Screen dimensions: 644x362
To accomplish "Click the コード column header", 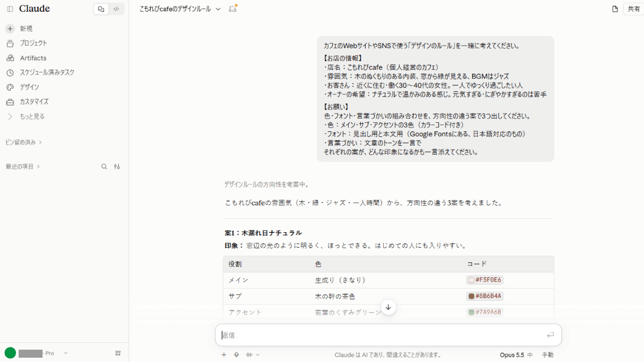I will pos(477,264).
